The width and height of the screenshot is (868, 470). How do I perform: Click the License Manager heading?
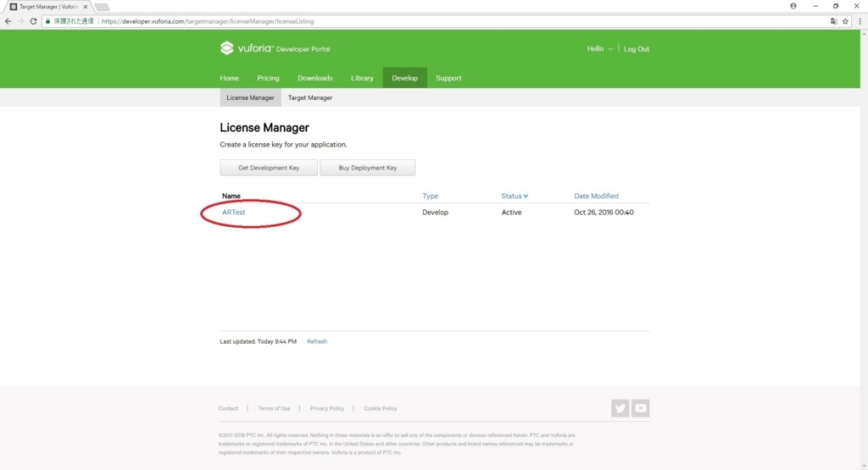pos(264,128)
